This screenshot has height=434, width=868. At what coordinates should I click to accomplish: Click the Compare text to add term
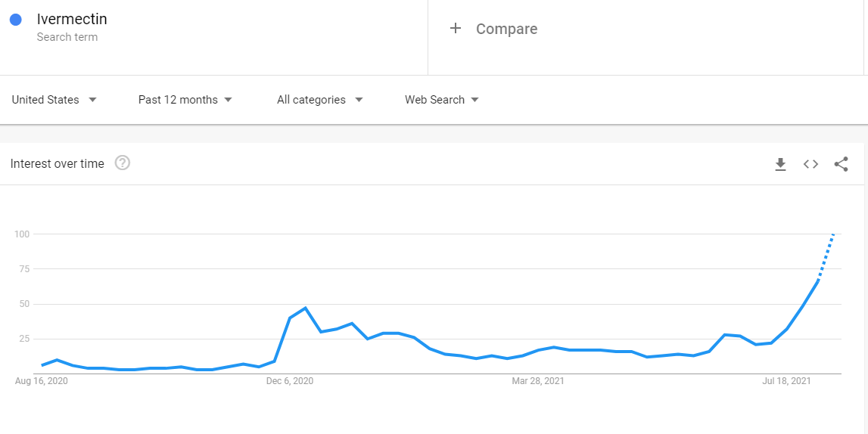click(506, 29)
